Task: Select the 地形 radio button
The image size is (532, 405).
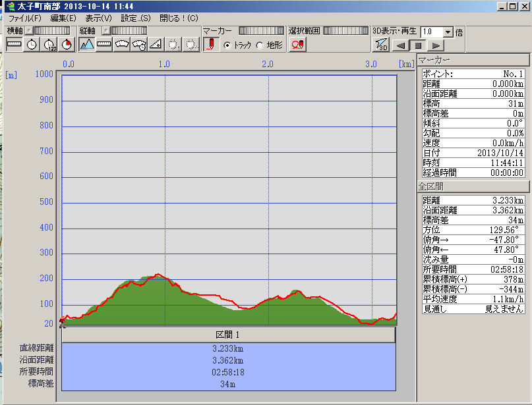Action: point(259,45)
